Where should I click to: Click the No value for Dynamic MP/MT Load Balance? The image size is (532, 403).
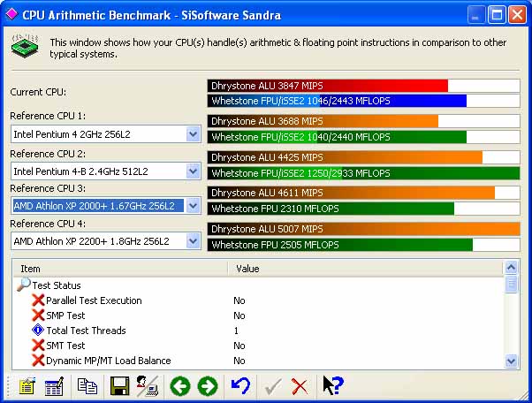tap(239, 361)
